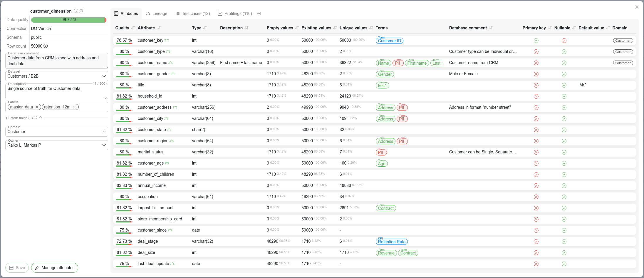The height and width of the screenshot is (278, 644).
Task: Remove the master_data label
Action: [37, 107]
